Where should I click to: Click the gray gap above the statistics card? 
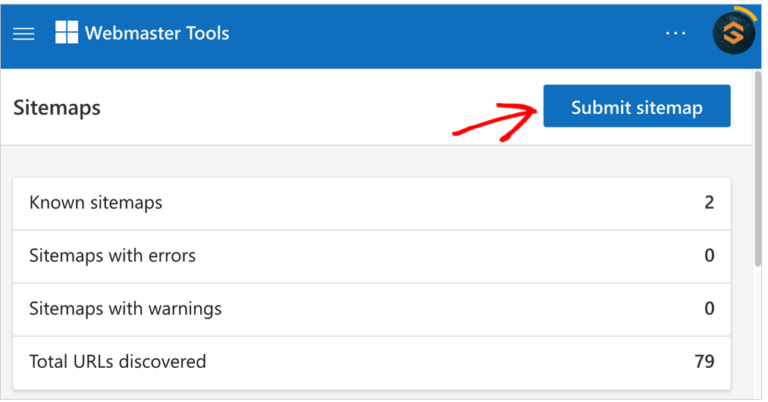tap(370, 161)
